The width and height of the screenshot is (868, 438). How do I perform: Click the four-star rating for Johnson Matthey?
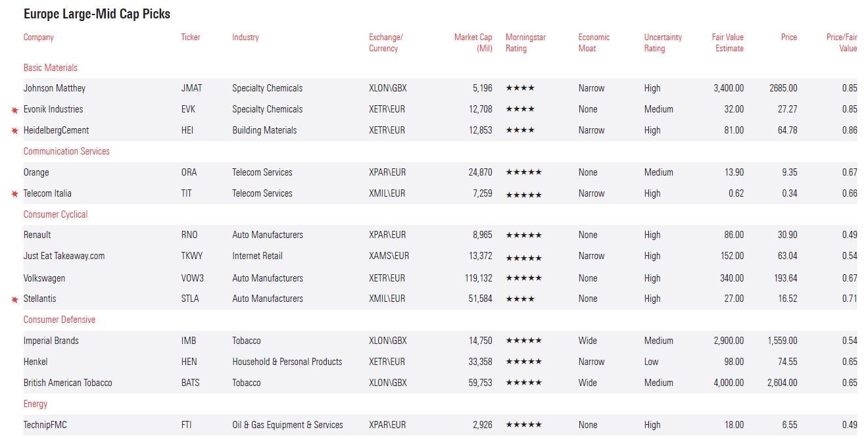pos(519,88)
